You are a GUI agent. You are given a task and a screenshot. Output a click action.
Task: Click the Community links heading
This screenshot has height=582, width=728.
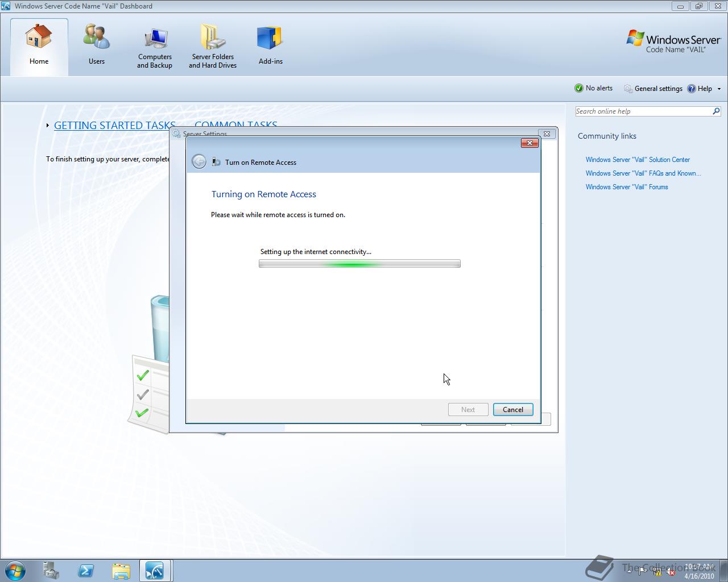coord(607,136)
